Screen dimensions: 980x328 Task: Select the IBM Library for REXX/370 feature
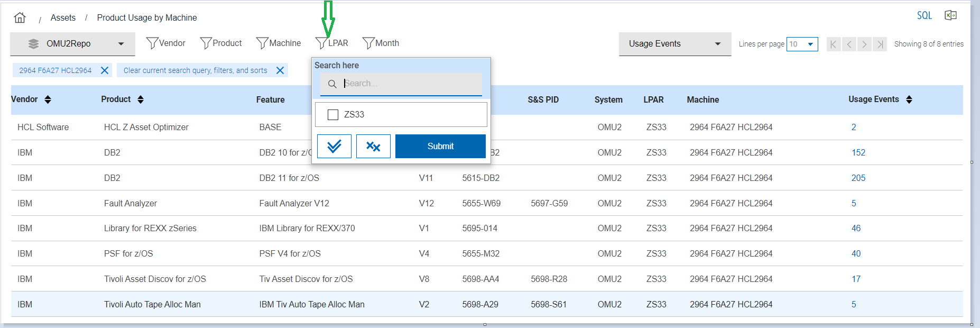(307, 228)
